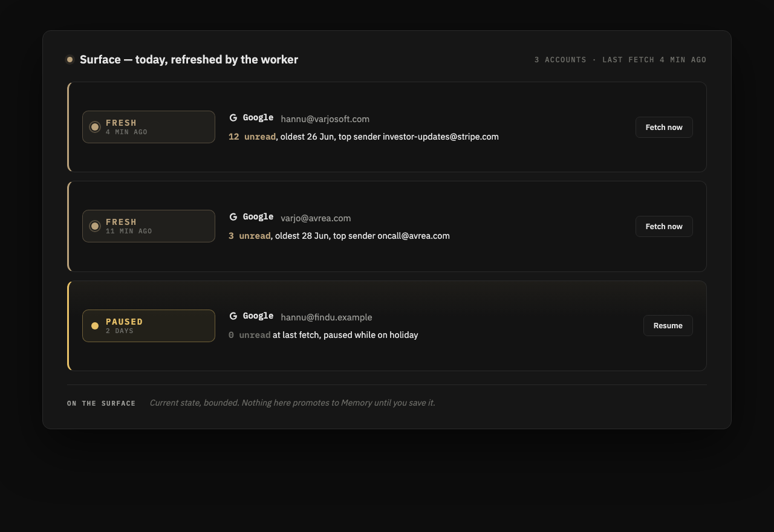The height and width of the screenshot is (532, 774).
Task: Click "3 accounts · last fetch 4 min ago" status
Action: click(x=620, y=60)
